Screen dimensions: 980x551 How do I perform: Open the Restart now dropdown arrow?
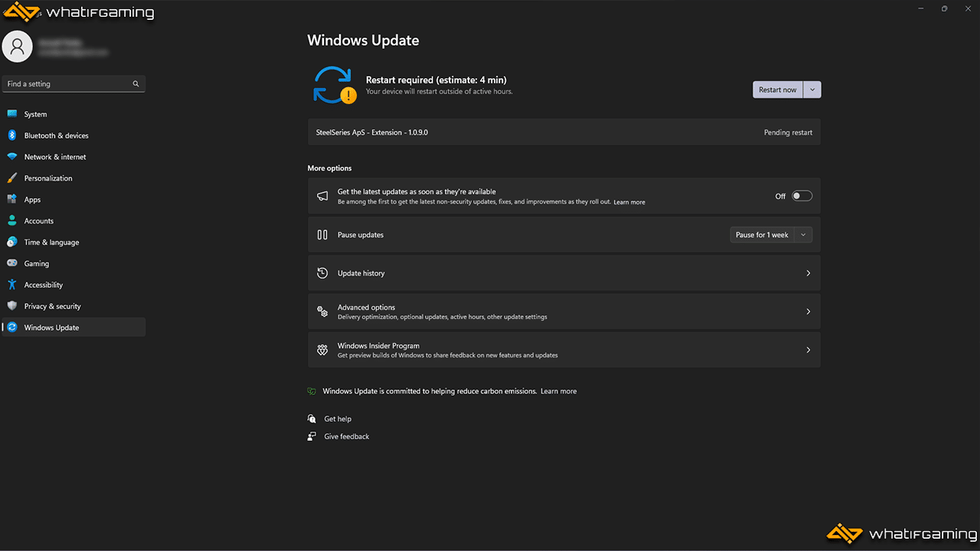coord(813,90)
